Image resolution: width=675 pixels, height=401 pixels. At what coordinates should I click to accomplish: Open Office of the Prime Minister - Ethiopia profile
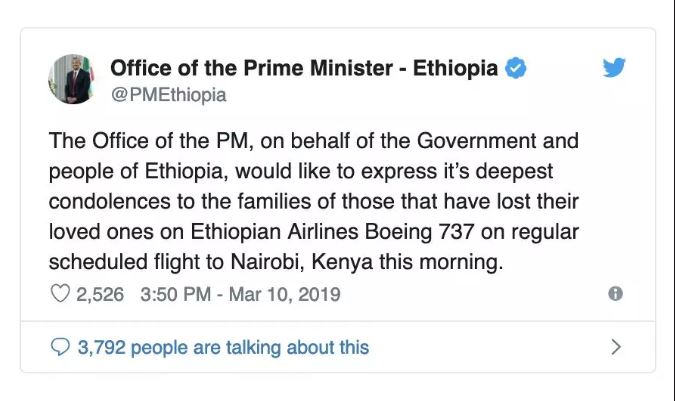[303, 69]
